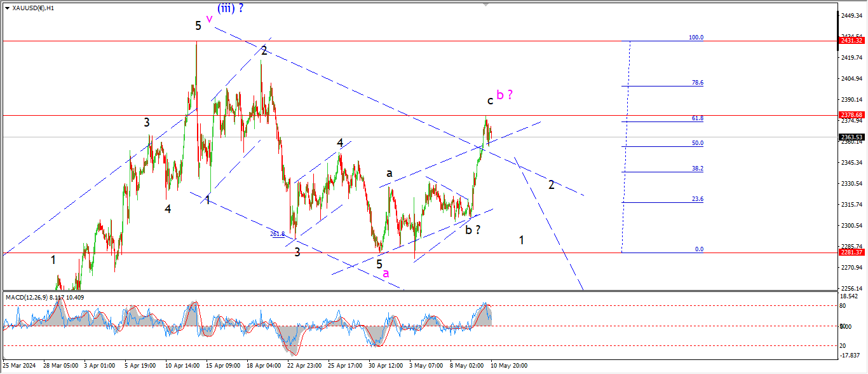The image size is (868, 374).
Task: Click the Fibonacci 23.6 level label
Action: 697,199
